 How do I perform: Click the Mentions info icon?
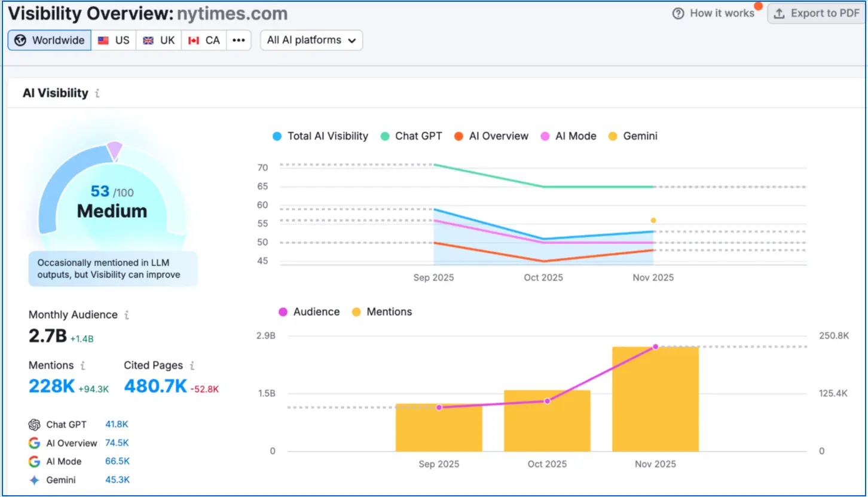pyautogui.click(x=83, y=365)
